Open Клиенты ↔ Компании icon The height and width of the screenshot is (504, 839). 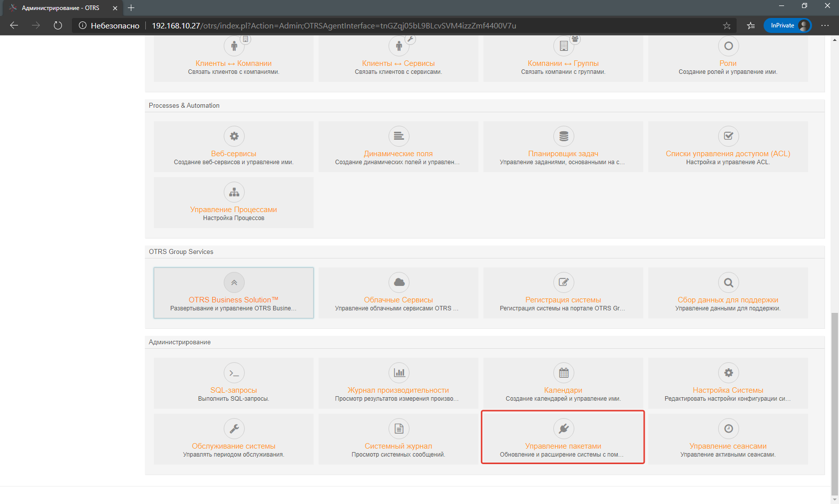[x=234, y=46]
